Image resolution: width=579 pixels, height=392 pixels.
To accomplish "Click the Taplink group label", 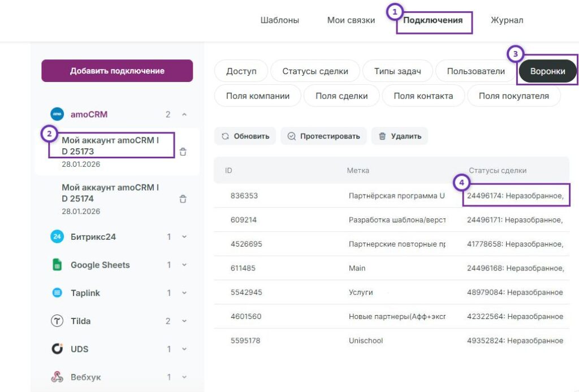I will pyautogui.click(x=85, y=292).
